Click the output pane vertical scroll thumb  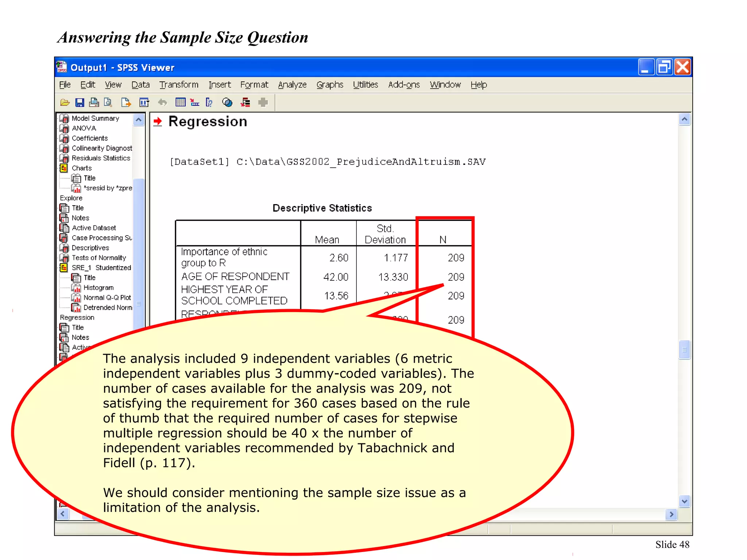click(684, 350)
